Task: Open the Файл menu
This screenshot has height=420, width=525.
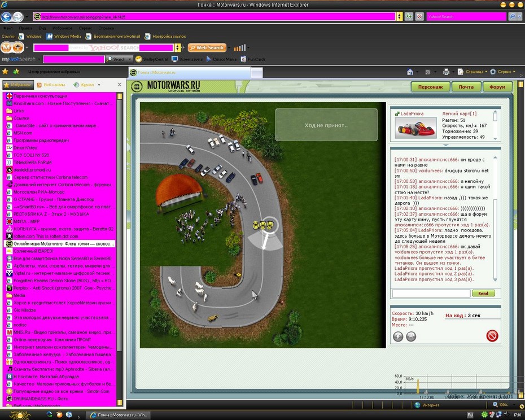Action: pos(8,28)
